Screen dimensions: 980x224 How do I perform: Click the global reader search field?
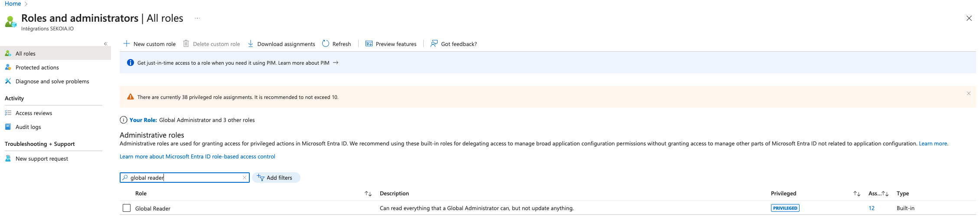pos(184,178)
